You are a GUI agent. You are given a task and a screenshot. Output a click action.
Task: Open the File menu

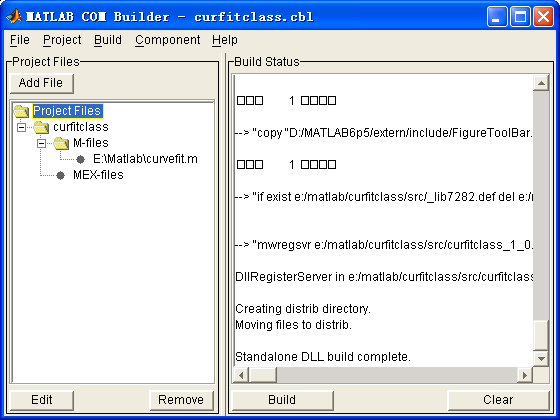click(20, 40)
